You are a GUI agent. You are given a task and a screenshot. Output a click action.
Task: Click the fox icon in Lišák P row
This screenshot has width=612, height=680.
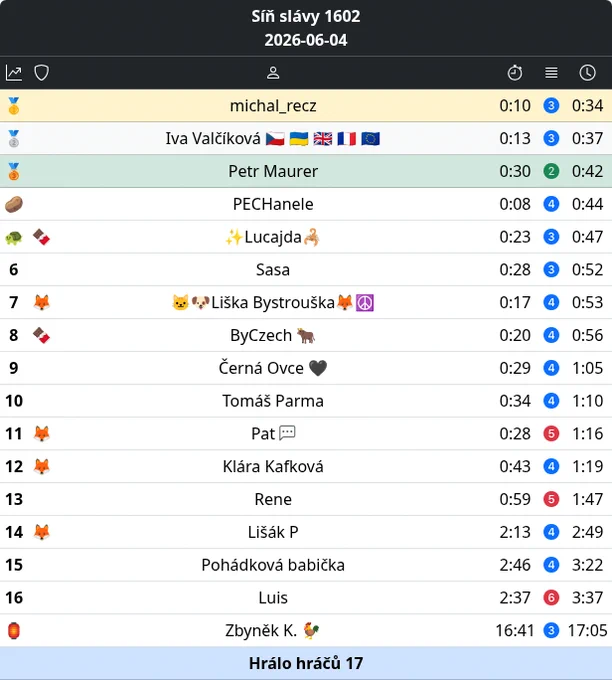[x=42, y=532]
